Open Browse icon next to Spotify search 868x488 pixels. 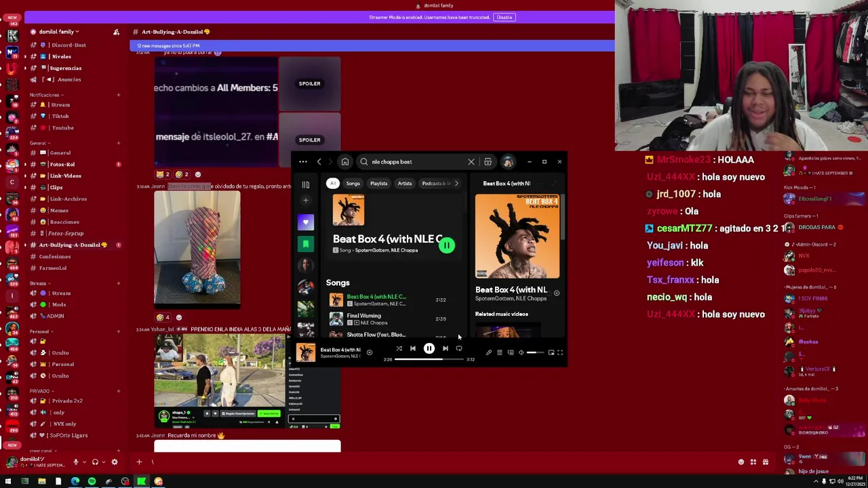click(488, 162)
